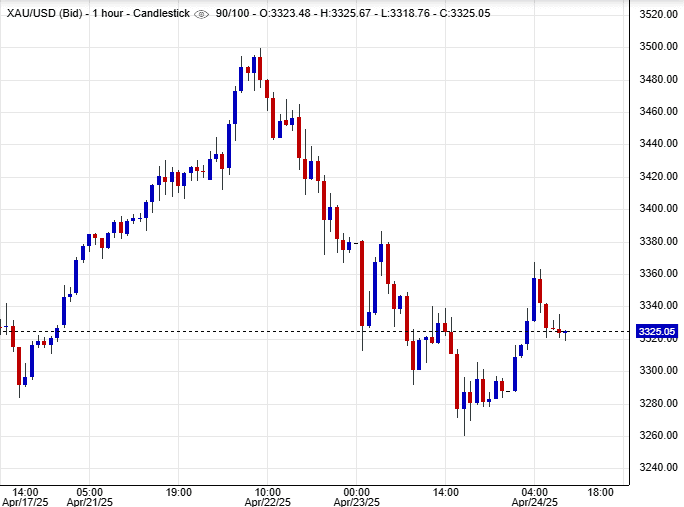Click the 19:00 time label

pyautogui.click(x=178, y=491)
